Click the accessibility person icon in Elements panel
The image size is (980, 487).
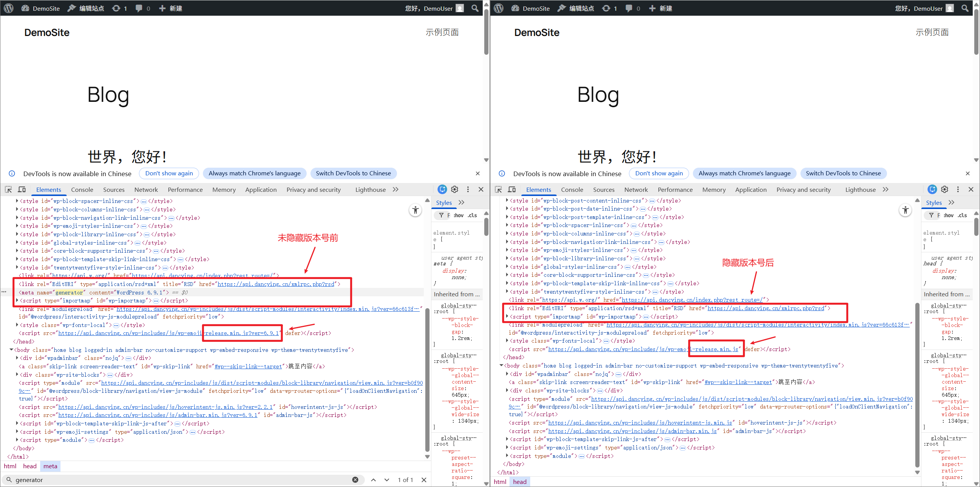415,210
